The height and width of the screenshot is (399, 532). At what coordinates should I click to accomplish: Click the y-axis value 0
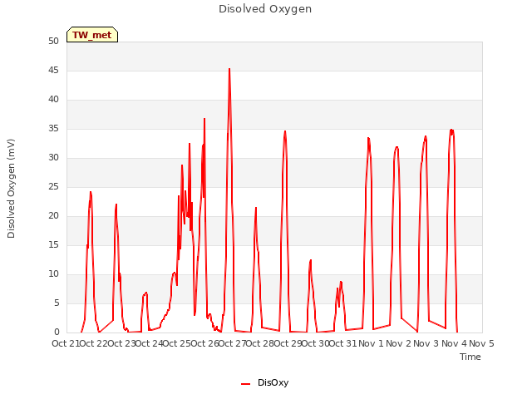click(x=57, y=332)
